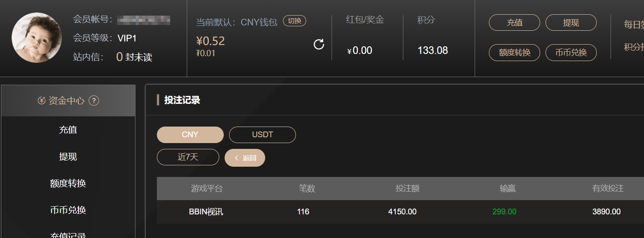Image resolution: width=644 pixels, height=238 pixels.
Task: Click the help question mark beside 资金中心
Action: 94,101
